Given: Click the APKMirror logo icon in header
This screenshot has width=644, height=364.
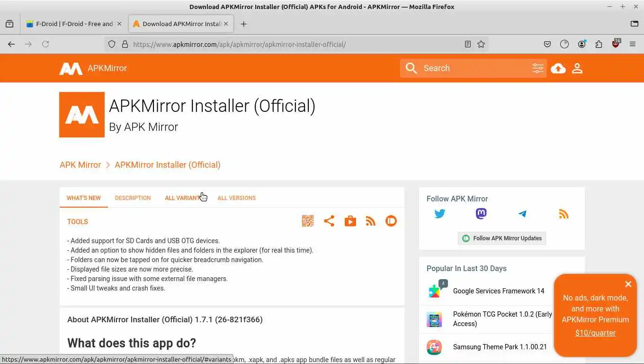Looking at the screenshot, I should pos(71,68).
